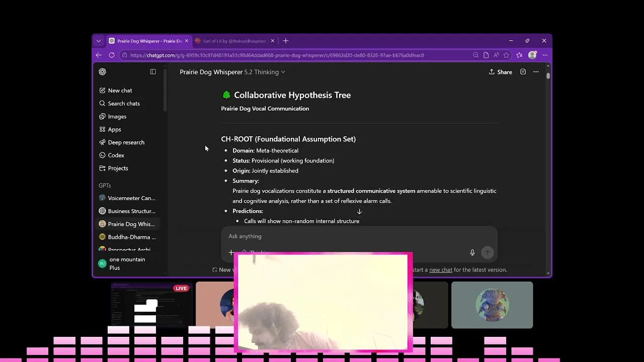
Task: Reload the browser page
Action: (112, 55)
